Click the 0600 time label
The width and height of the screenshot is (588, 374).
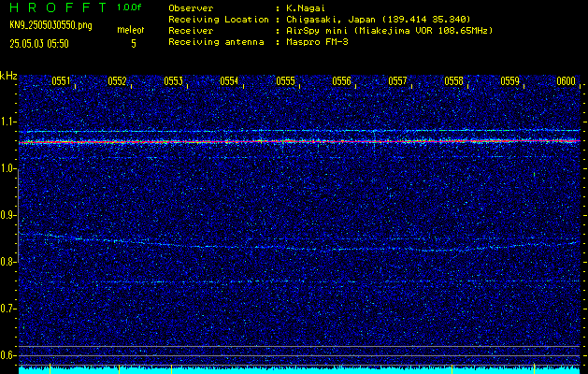coord(566,81)
